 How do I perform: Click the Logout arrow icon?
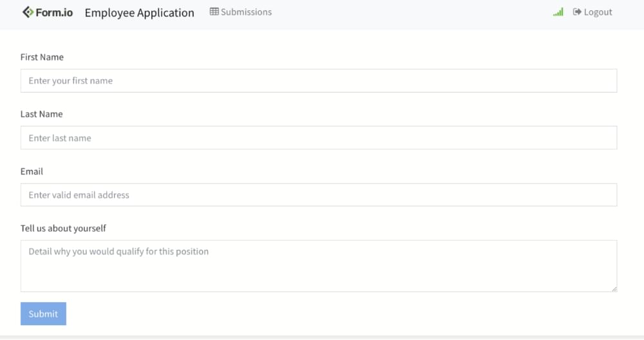(x=577, y=12)
